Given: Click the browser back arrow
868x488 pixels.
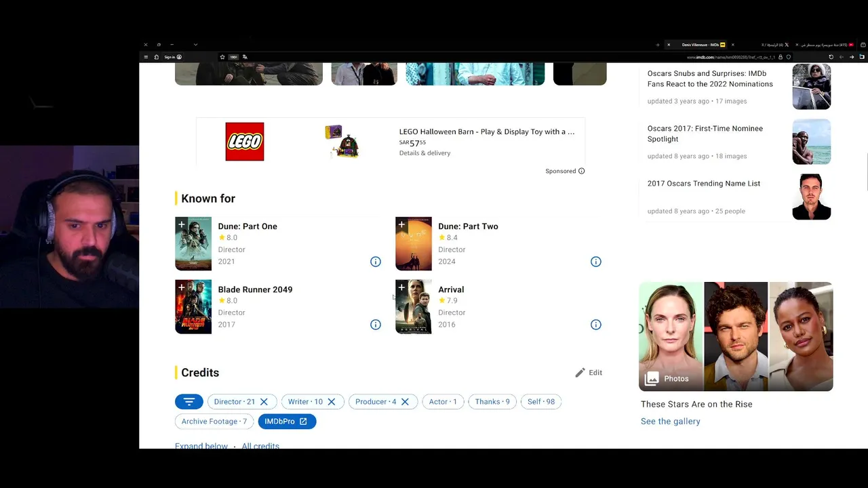Looking at the screenshot, I should [x=852, y=57].
